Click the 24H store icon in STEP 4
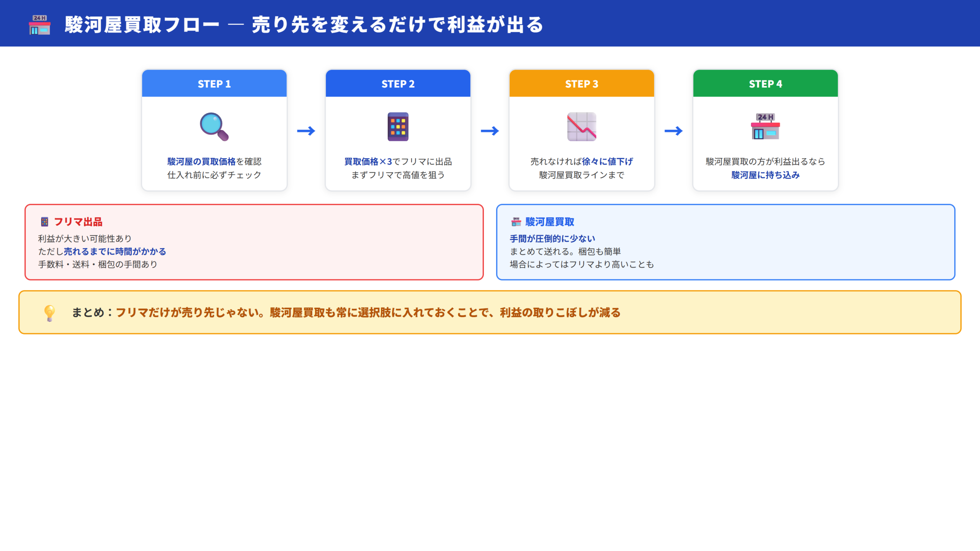Image resolution: width=980 pixels, height=551 pixels. pos(765,127)
